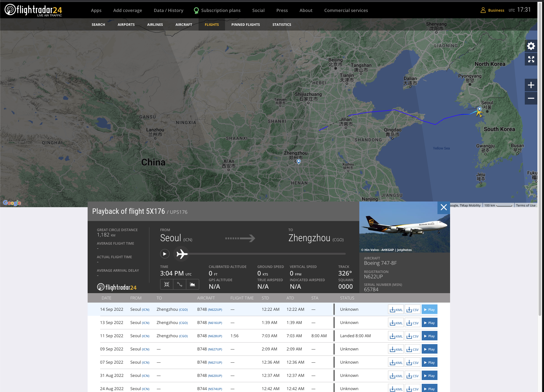Start flight playback with play button

[165, 254]
